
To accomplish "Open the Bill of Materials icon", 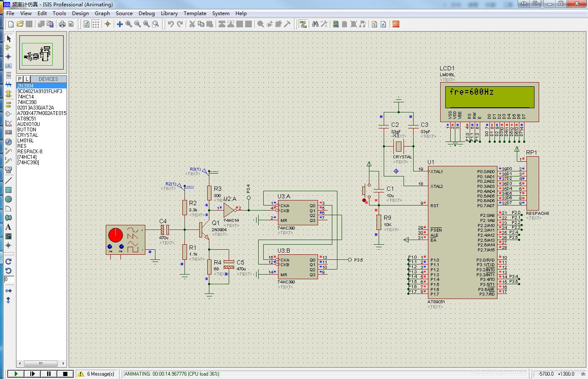I will coord(374,24).
